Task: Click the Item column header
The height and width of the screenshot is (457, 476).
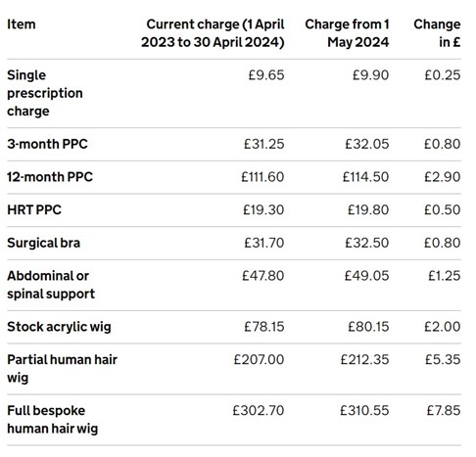Action: [22, 24]
